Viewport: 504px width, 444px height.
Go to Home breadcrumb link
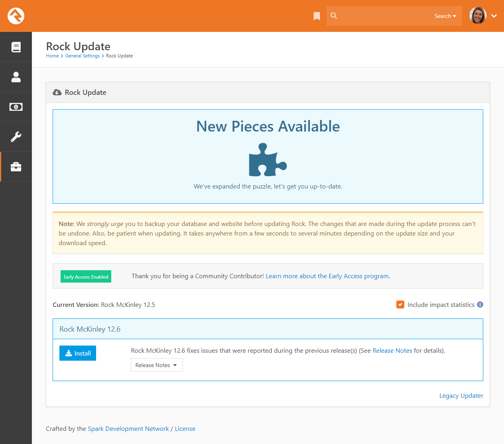[52, 56]
